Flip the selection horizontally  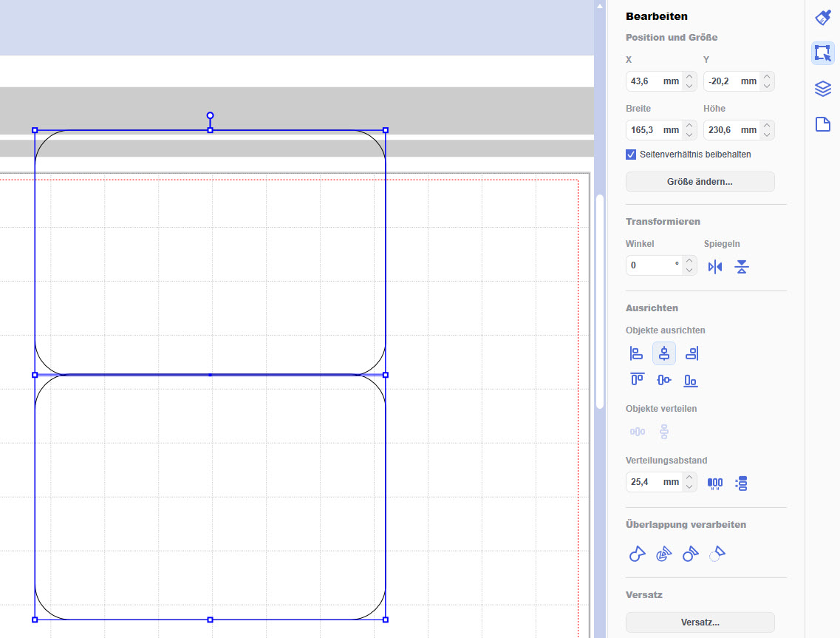click(714, 267)
